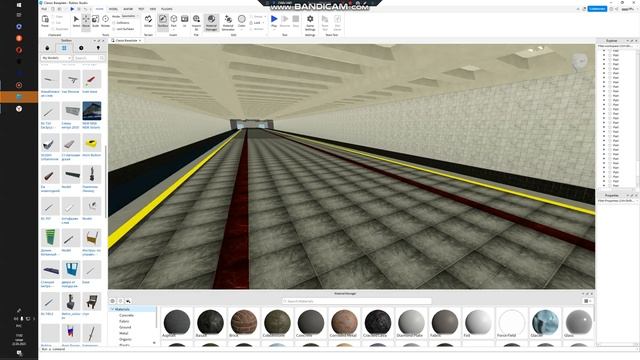Click the blue Collaborate button
This screenshot has height=360, width=640.
(597, 9)
